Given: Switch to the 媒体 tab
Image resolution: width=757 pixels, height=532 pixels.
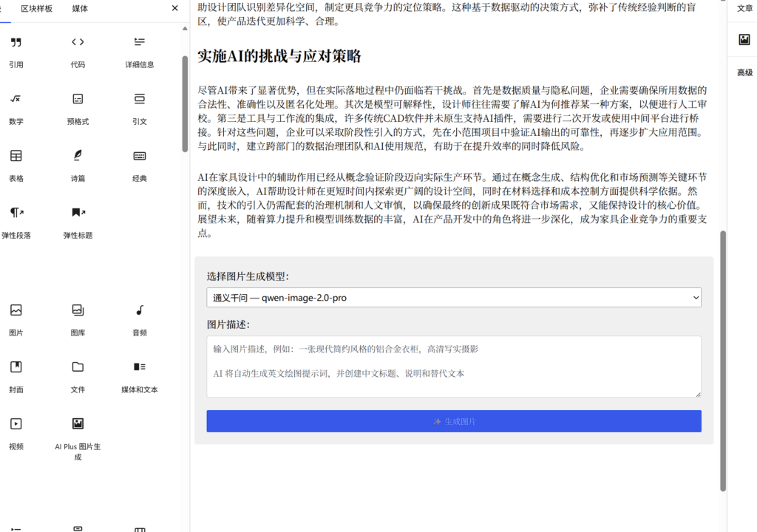Looking at the screenshot, I should [80, 8].
